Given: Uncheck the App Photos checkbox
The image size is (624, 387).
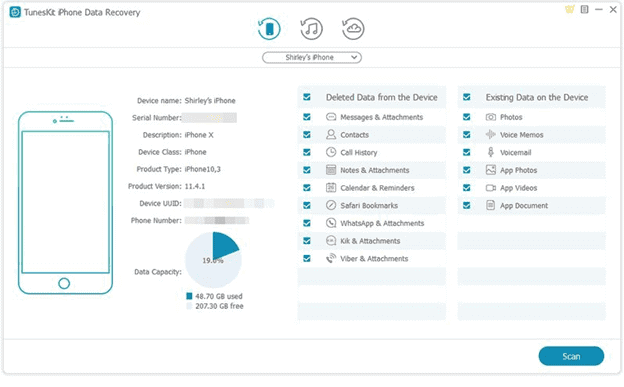Looking at the screenshot, I should tap(467, 170).
